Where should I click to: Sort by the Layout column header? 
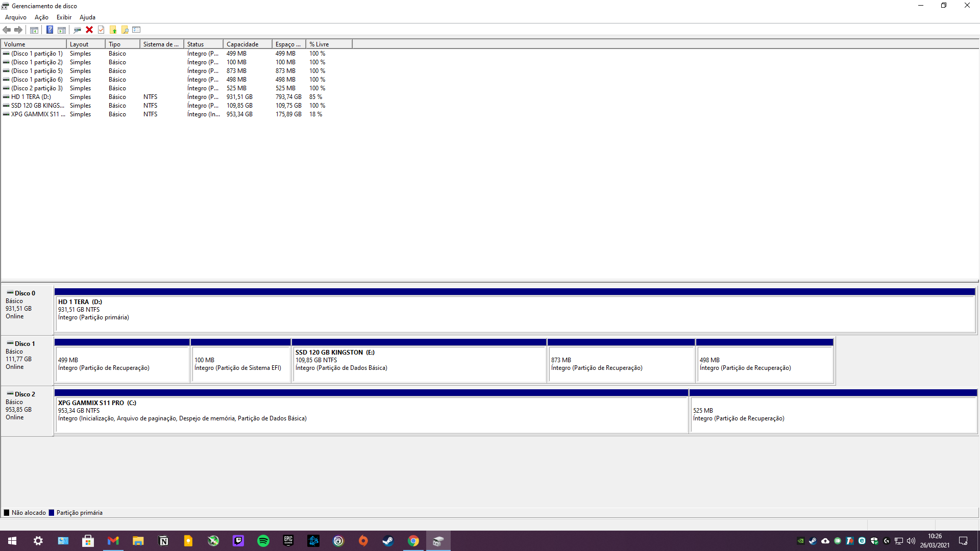[86, 44]
